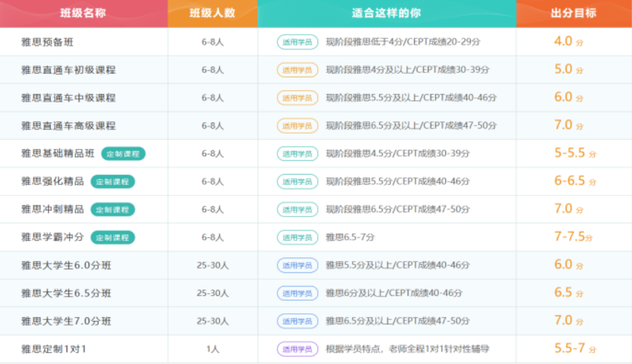This screenshot has height=364, width=632.
Task: Click 6.0 分 score for 雅思直通车中级课程
Action: pyautogui.click(x=569, y=97)
